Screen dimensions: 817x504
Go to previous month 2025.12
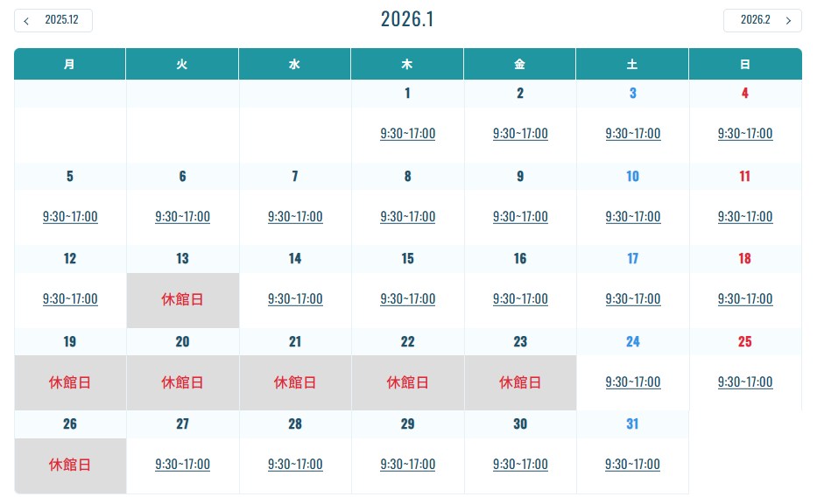click(53, 20)
